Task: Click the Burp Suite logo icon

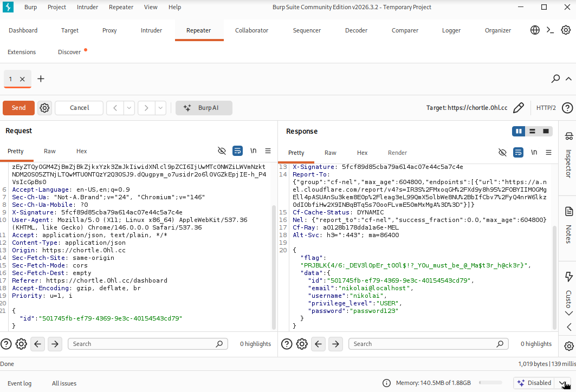Action: click(x=8, y=7)
